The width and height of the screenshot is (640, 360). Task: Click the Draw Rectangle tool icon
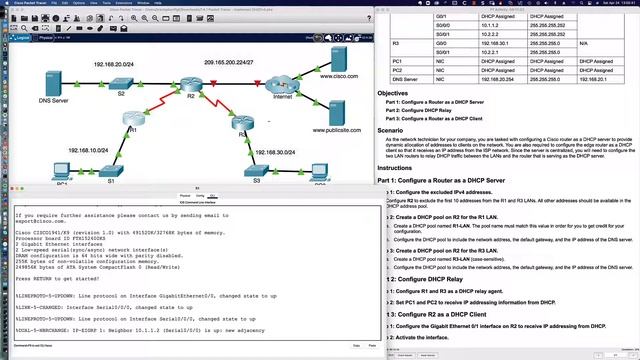[79, 28]
